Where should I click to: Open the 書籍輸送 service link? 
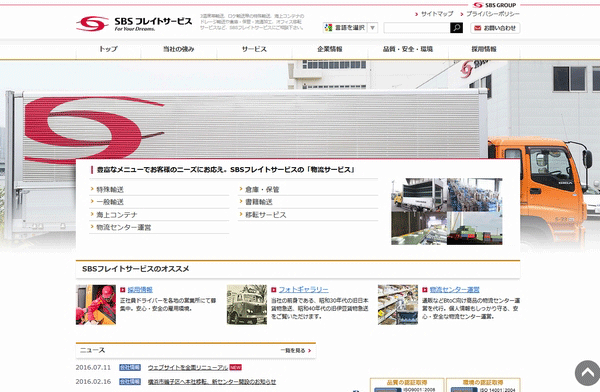pos(259,202)
